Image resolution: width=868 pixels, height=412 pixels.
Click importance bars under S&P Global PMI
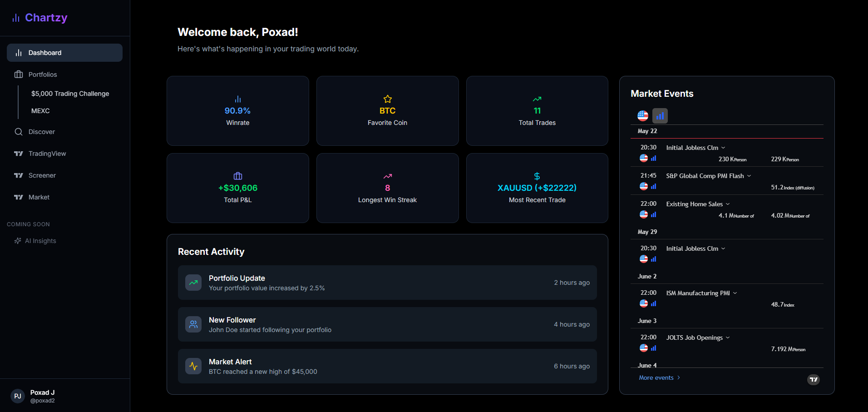[654, 186]
